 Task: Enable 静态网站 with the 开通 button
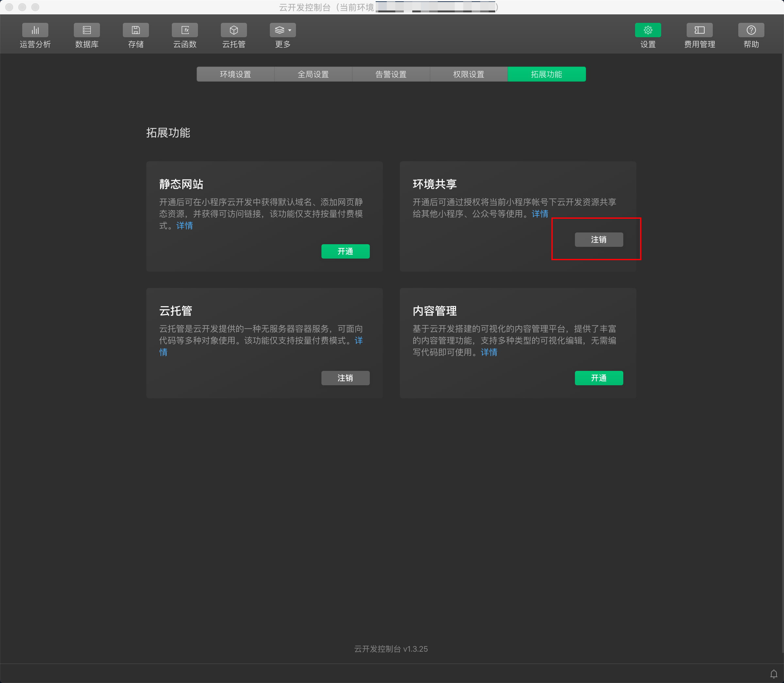pos(345,251)
